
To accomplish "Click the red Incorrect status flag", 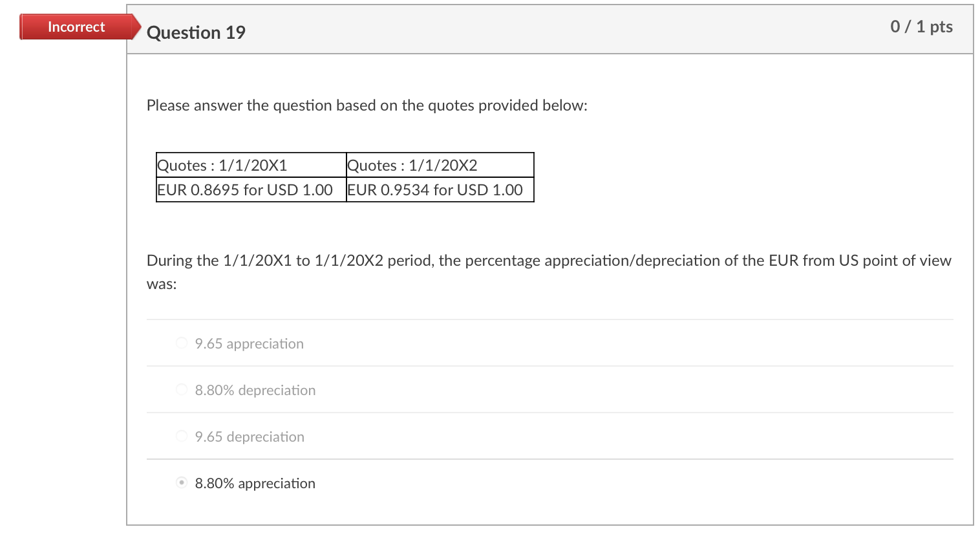I will pos(76,27).
